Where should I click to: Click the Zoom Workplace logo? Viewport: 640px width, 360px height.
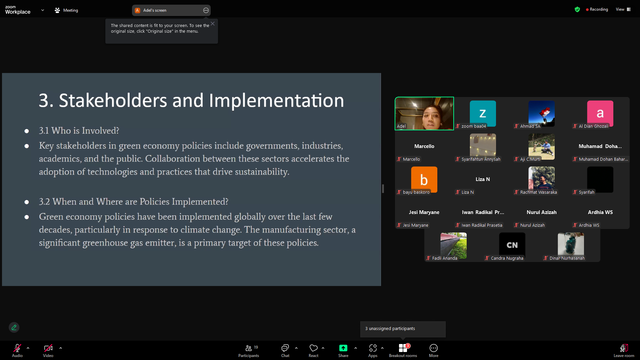pyautogui.click(x=18, y=10)
